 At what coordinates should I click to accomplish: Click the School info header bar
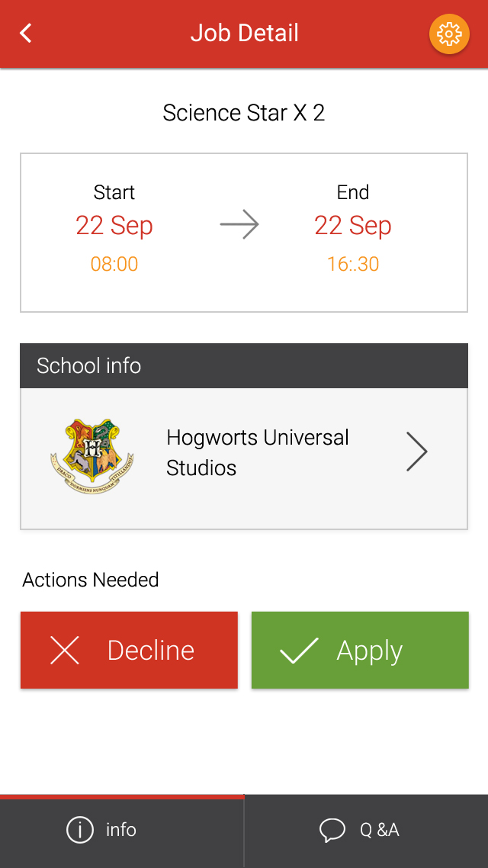point(244,366)
